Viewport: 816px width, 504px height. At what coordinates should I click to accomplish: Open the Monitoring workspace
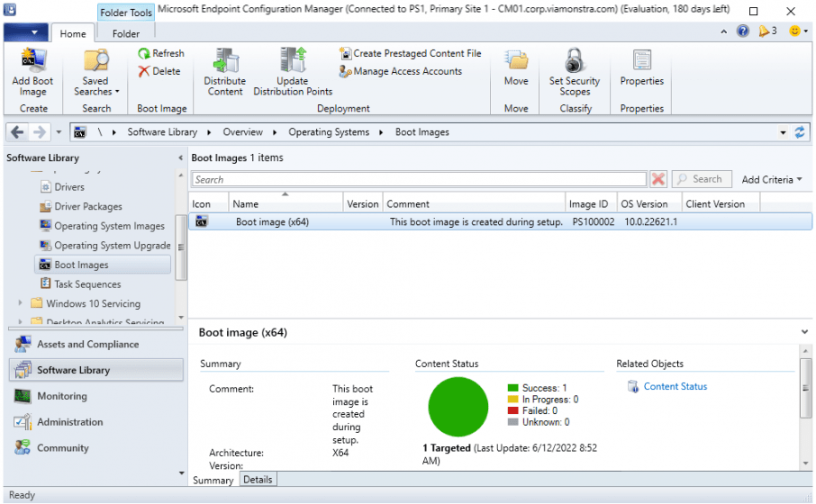(96, 397)
